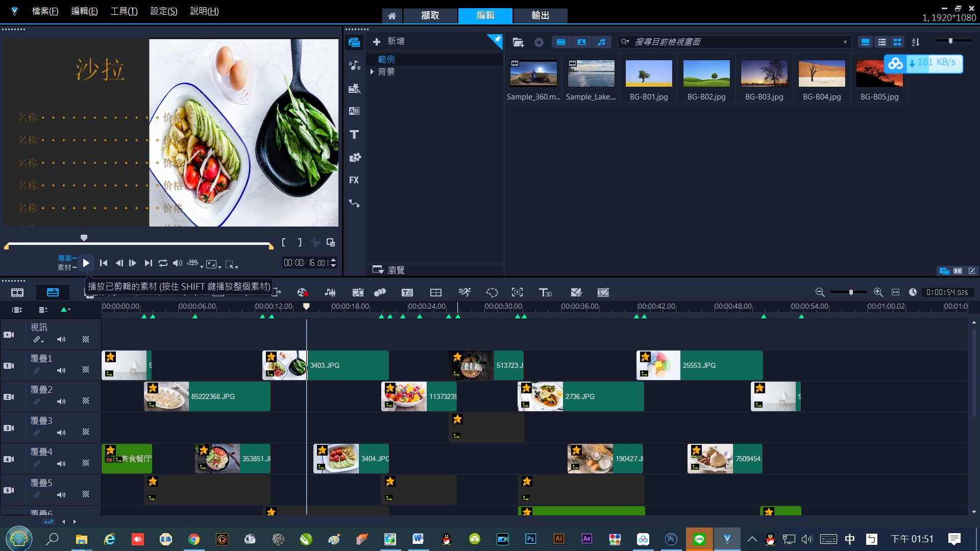Adjust the library thumbnail size slider
This screenshot has height=551, width=980.
[x=950, y=41]
